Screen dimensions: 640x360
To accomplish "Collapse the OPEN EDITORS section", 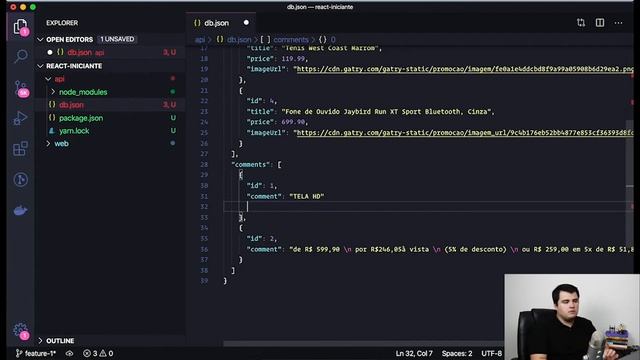I will [x=40, y=40].
